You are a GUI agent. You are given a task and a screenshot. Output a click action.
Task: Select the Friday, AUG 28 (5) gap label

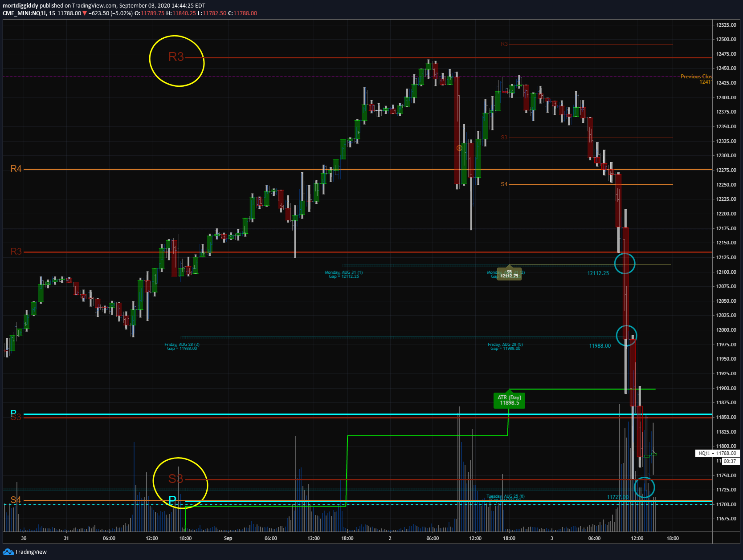505,346
